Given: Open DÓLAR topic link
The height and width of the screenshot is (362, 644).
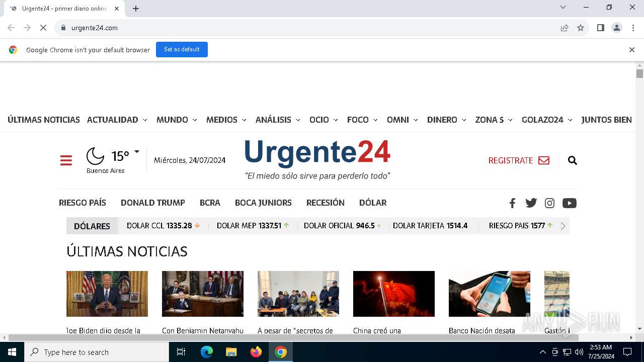Looking at the screenshot, I should [373, 203].
